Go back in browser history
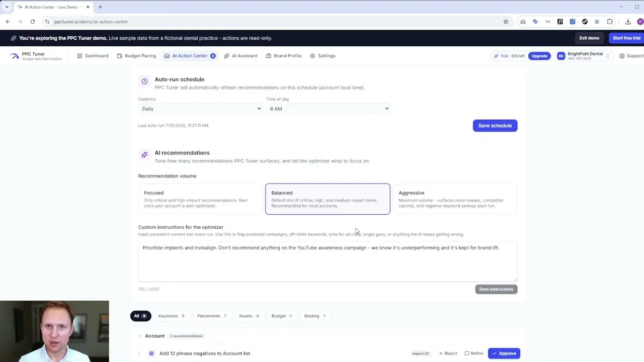 coord(8,22)
